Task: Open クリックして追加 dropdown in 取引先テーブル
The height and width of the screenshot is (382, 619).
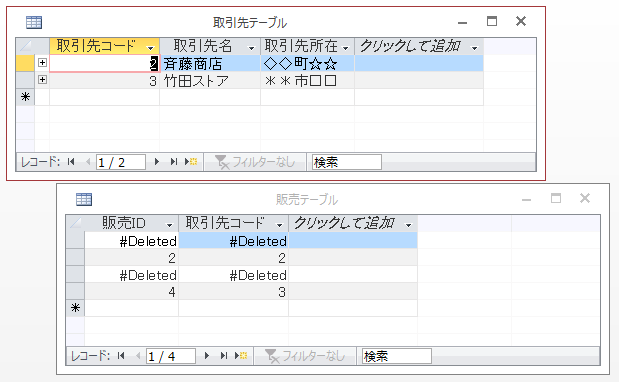Action: click(x=475, y=48)
